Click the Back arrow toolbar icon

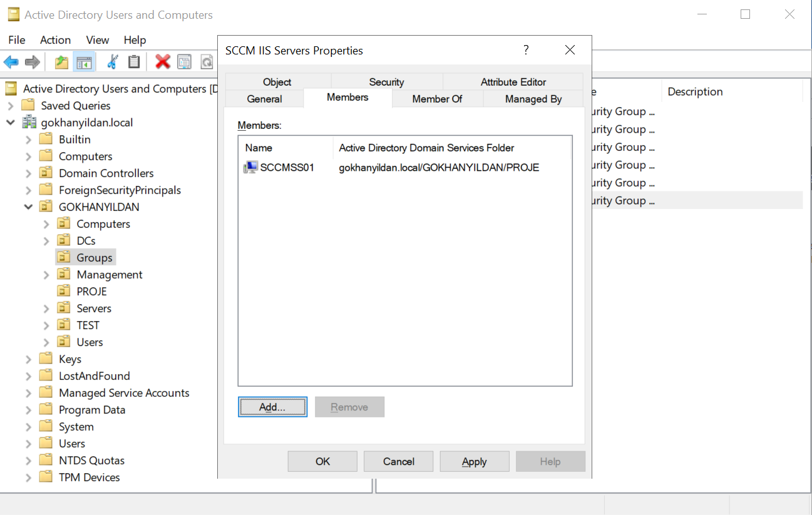pos(11,61)
